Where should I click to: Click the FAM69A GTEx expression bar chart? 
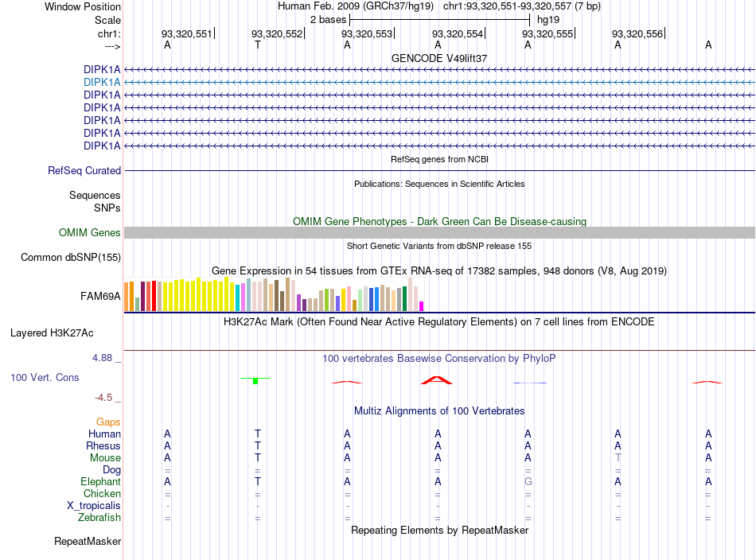(x=274, y=294)
